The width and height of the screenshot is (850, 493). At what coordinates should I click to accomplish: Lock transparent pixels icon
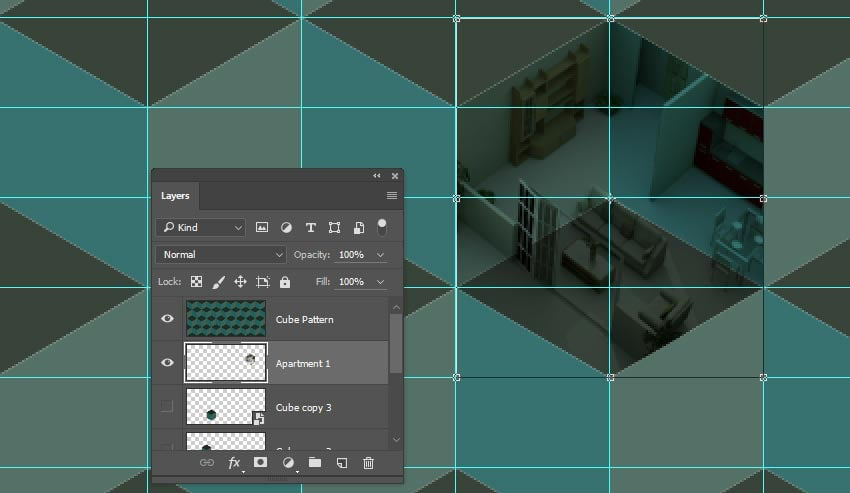(196, 281)
